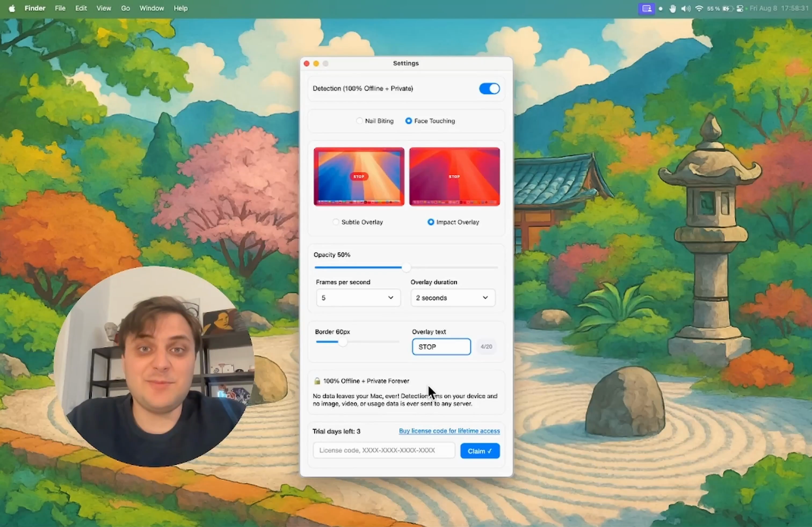The image size is (812, 527).
Task: Click the battery charging icon
Action: coord(728,9)
